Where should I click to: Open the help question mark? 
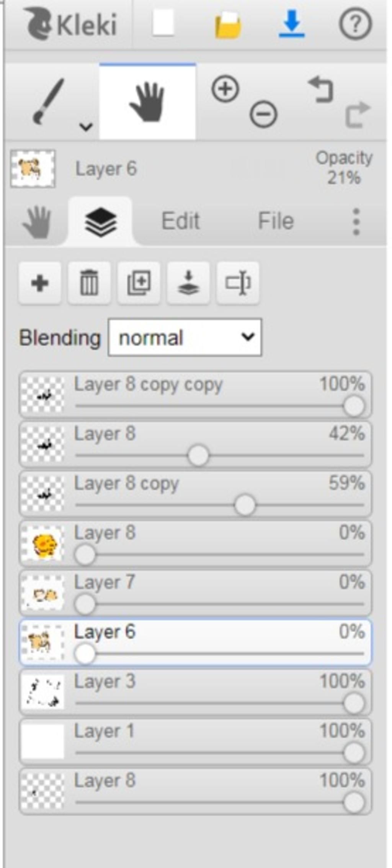coord(355,24)
